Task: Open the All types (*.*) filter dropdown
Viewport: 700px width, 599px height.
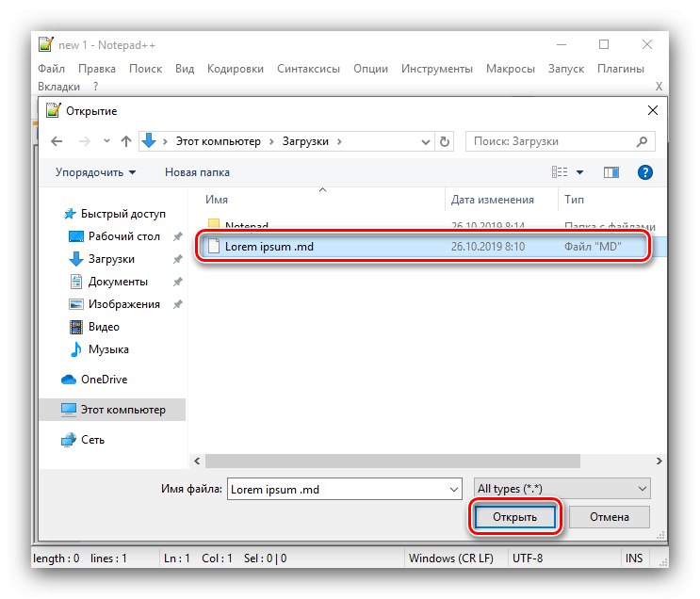Action: pos(562,489)
